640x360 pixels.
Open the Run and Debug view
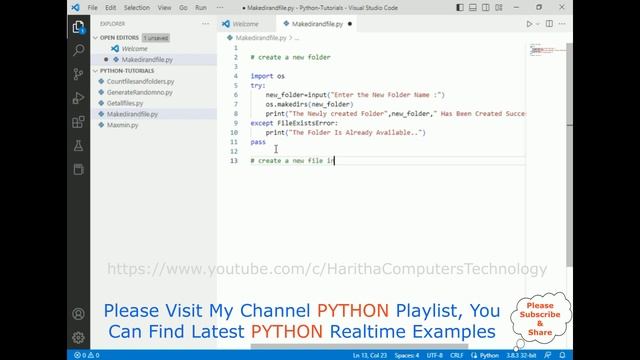[78, 98]
